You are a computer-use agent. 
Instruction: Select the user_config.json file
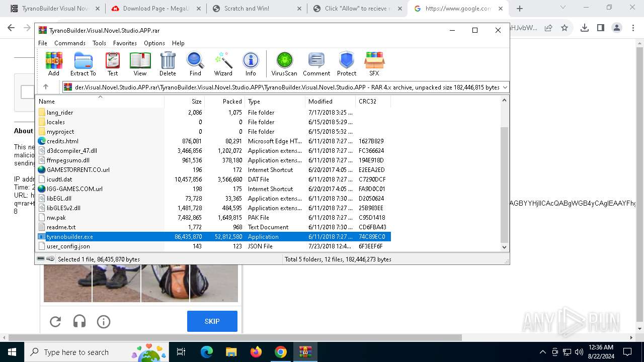pyautogui.click(x=68, y=246)
